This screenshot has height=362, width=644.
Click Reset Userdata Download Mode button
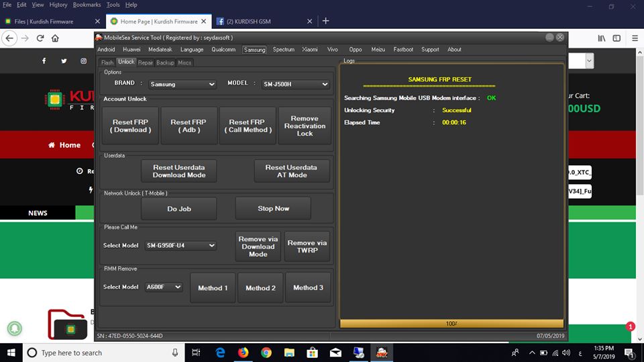point(178,171)
